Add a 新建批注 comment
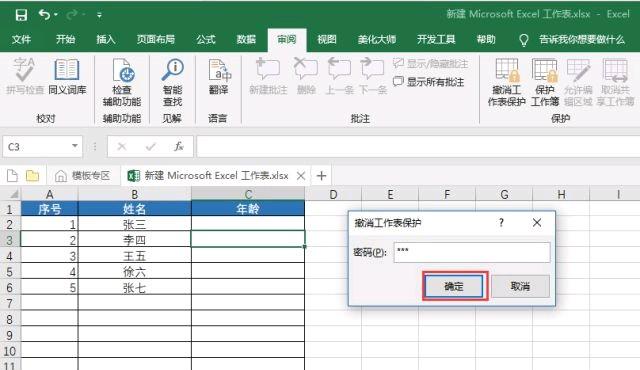640x370 pixels. pos(268,77)
